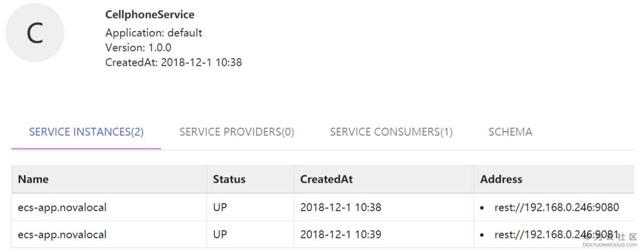This screenshot has height=252, width=644.
Task: Select second ecs-app.novalocal instance name
Action: pyautogui.click(x=62, y=234)
